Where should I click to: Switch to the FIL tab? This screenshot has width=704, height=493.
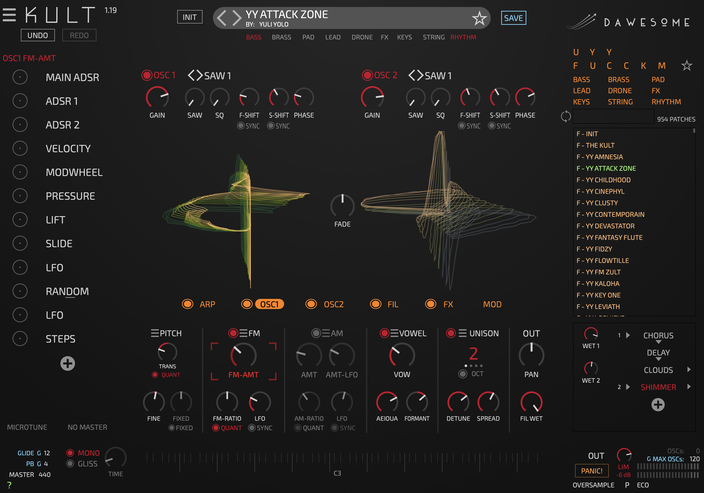(393, 304)
